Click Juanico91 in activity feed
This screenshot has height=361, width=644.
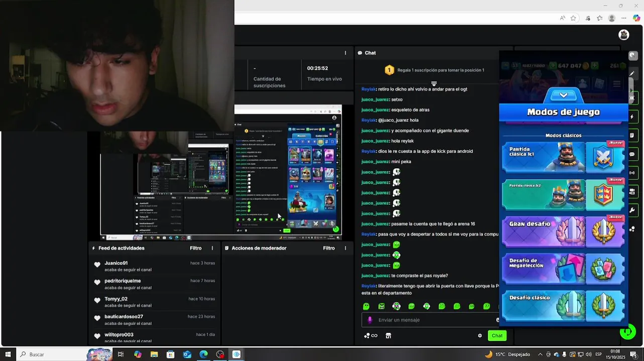116,263
